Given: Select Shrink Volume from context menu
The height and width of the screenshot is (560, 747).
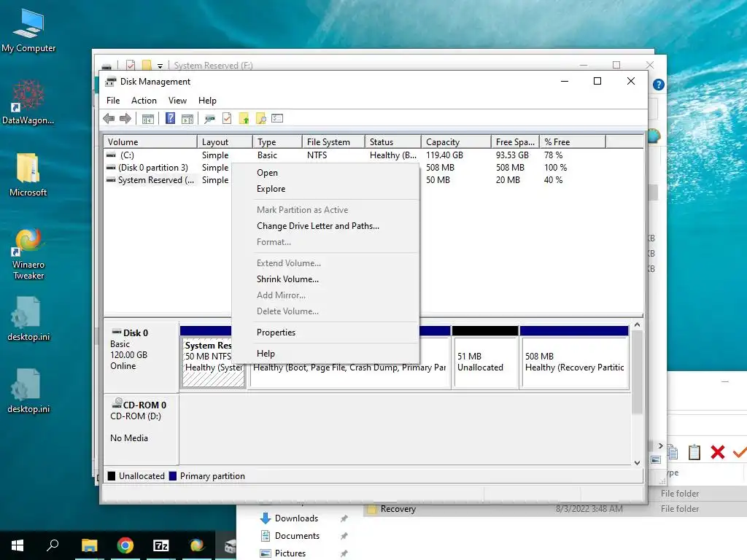Looking at the screenshot, I should [325, 279].
